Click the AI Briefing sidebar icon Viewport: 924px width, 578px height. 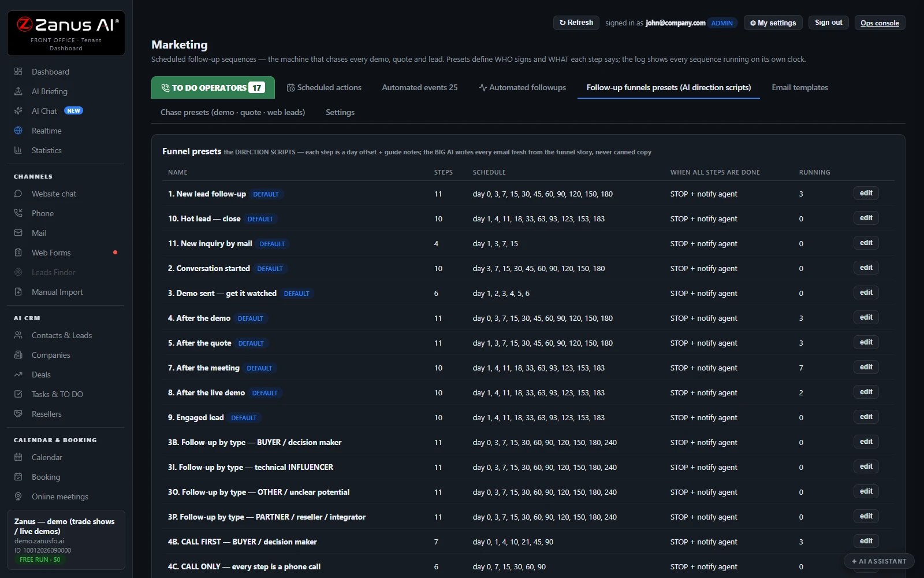coord(18,91)
